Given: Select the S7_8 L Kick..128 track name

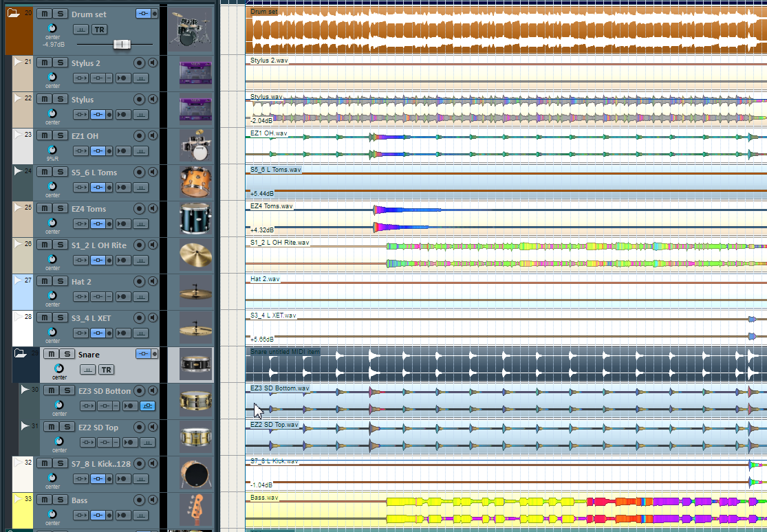Looking at the screenshot, I should pos(100,463).
